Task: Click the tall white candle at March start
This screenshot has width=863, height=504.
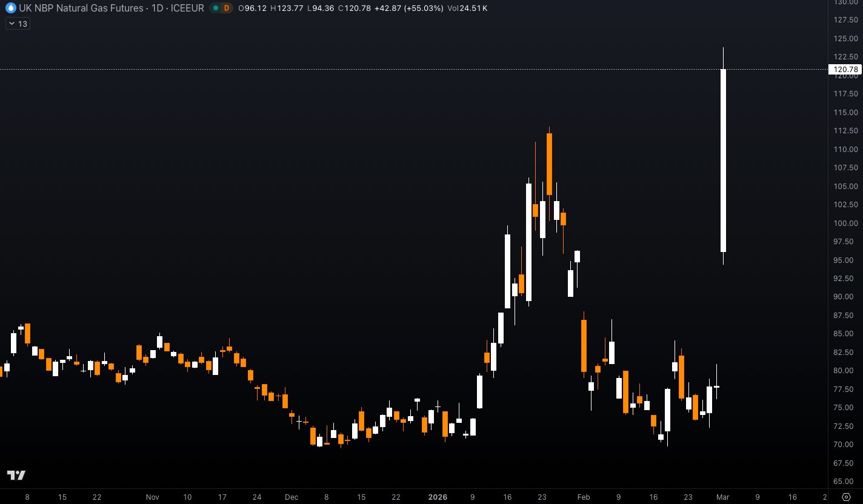Action: 723,161
